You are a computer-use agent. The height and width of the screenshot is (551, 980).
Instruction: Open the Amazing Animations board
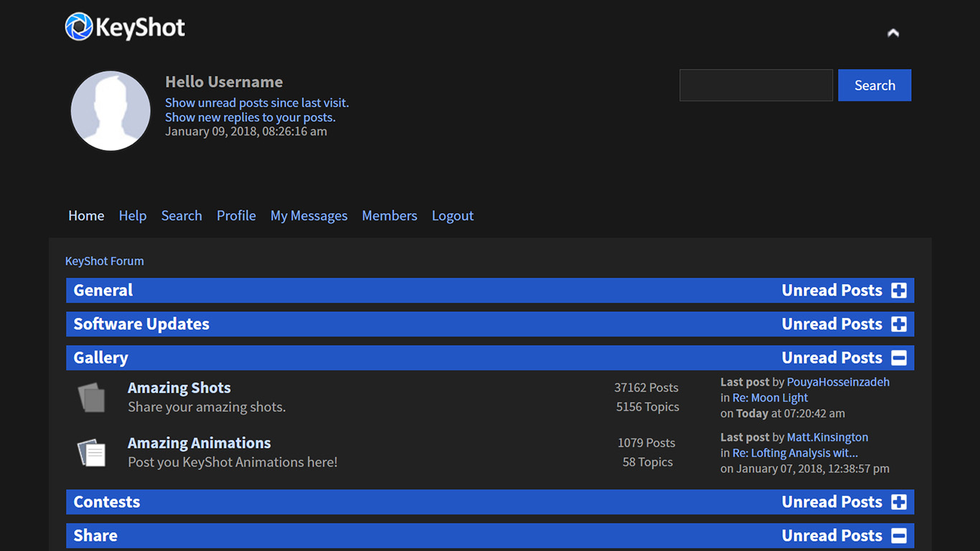pos(199,443)
